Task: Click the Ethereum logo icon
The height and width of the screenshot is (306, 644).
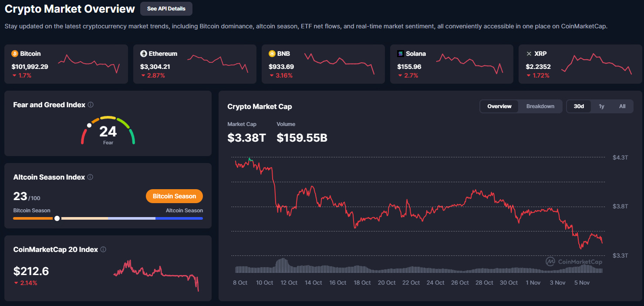Action: (x=143, y=54)
